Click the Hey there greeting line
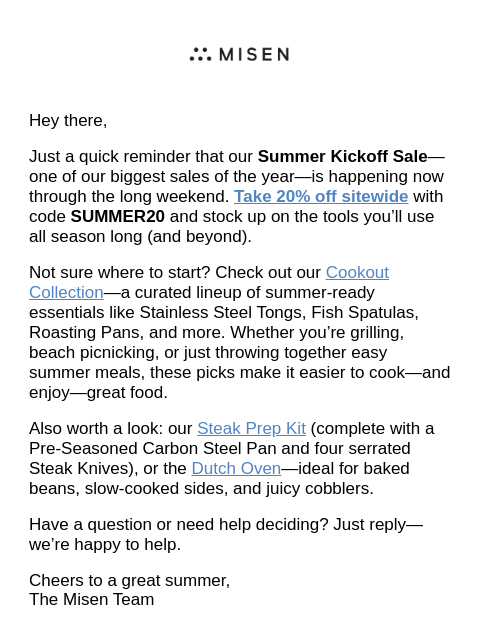The width and height of the screenshot is (480, 640). pos(68,121)
